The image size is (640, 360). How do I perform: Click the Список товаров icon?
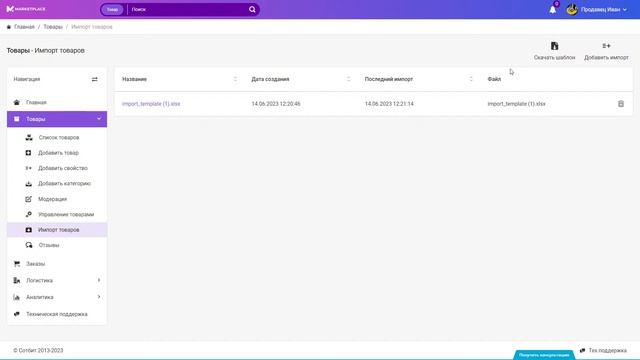click(29, 138)
